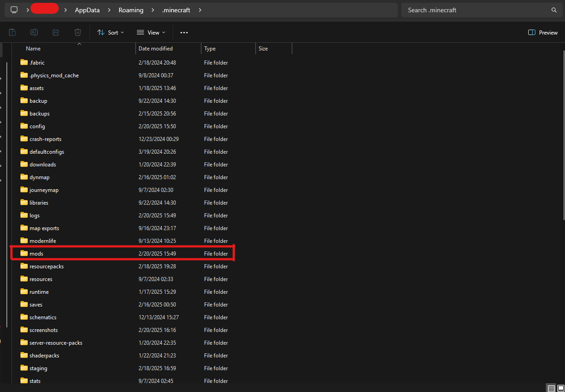Select the mods folder
The image size is (565, 392).
(36, 254)
